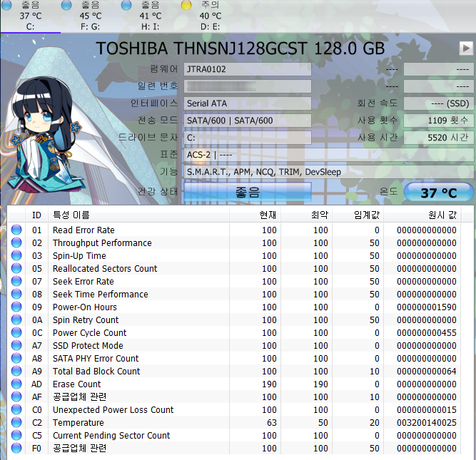Select the Erase Count current value 190
The image size is (476, 460).
click(269, 384)
